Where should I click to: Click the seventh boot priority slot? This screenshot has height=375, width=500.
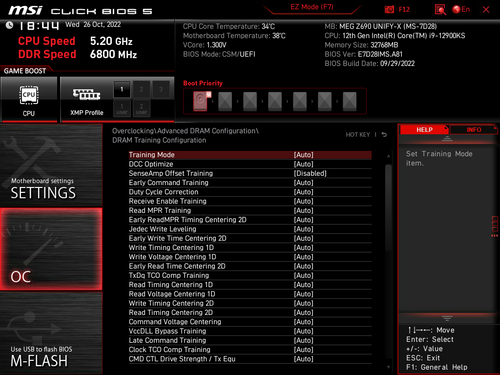[x=350, y=101]
